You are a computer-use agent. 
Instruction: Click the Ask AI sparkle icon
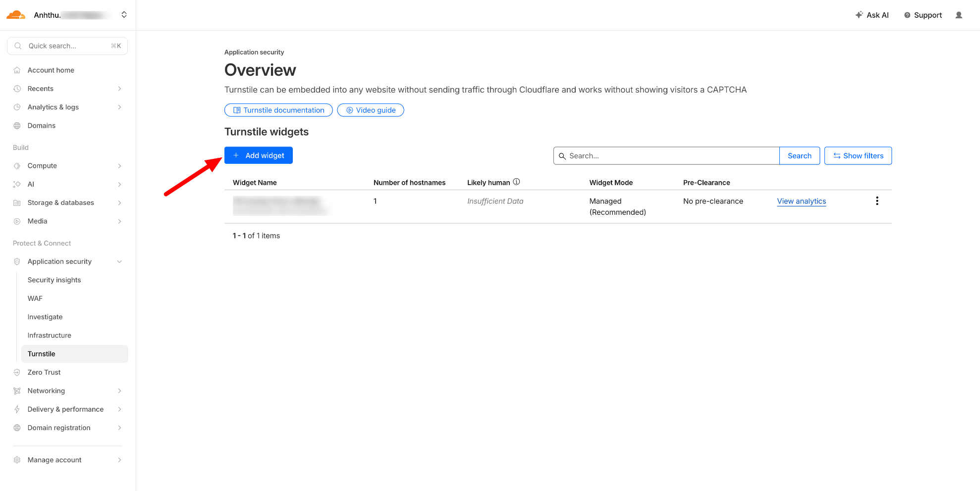pos(859,15)
